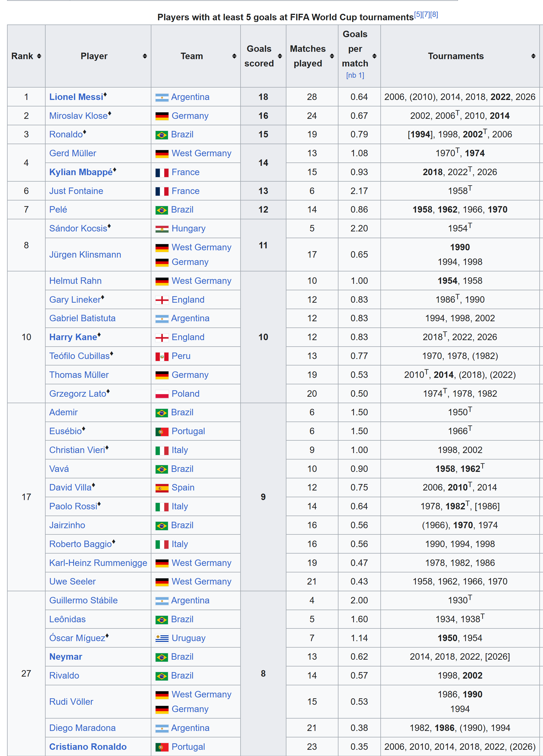Open the Hungary team link
Screen dimensions: 543x756
pyautogui.click(x=189, y=228)
